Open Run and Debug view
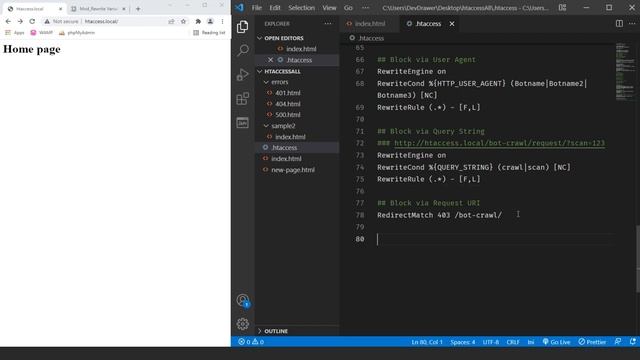This screenshot has height=360, width=640. [x=242, y=74]
